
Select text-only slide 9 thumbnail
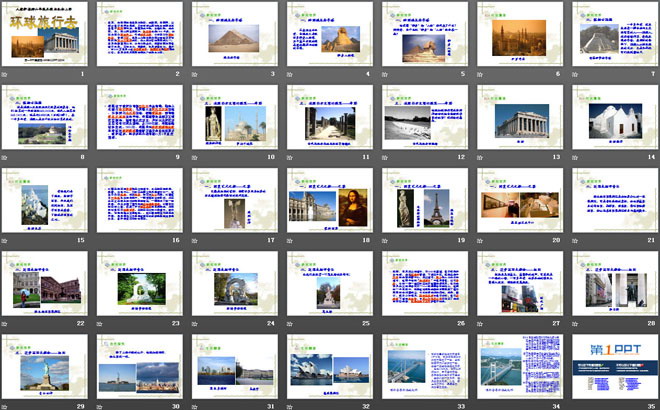[140, 117]
